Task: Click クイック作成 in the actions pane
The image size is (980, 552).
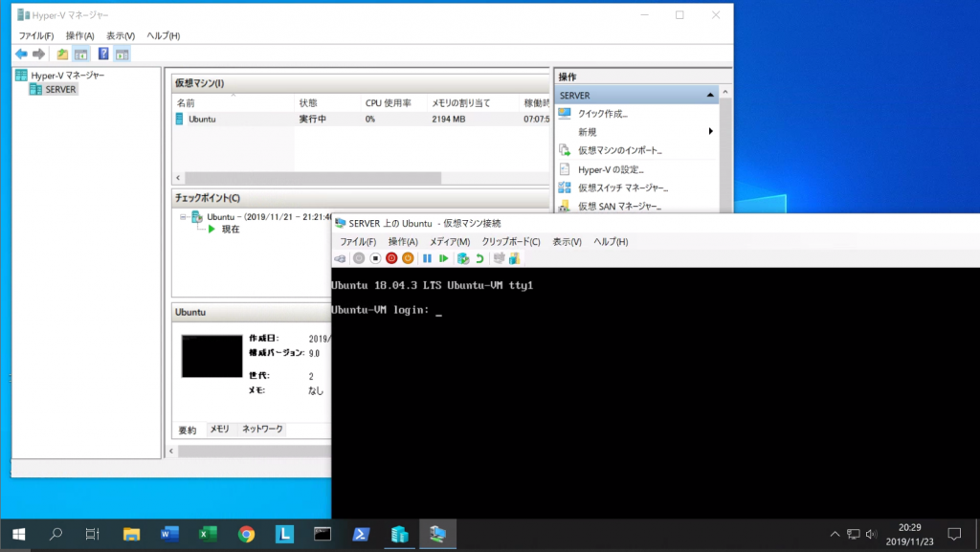Action: (603, 114)
